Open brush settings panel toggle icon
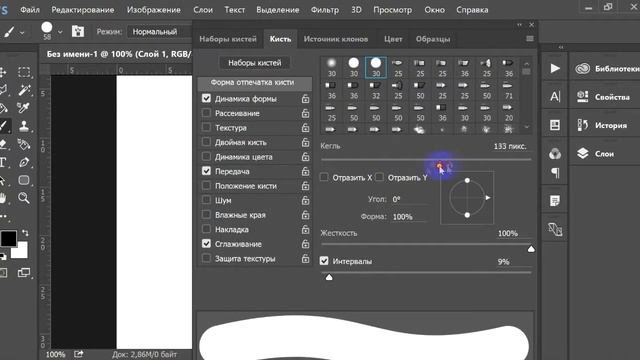Image resolution: width=640 pixels, height=360 pixels. 78,31
